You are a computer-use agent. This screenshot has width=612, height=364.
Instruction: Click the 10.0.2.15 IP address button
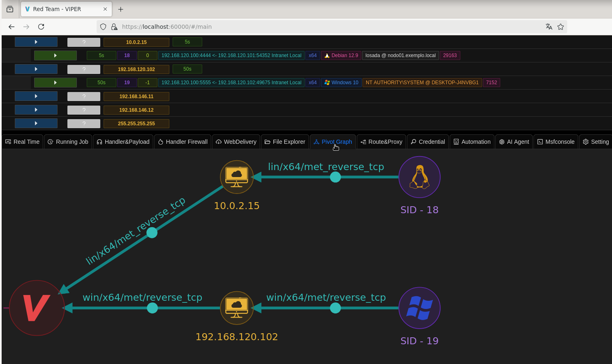click(x=136, y=42)
